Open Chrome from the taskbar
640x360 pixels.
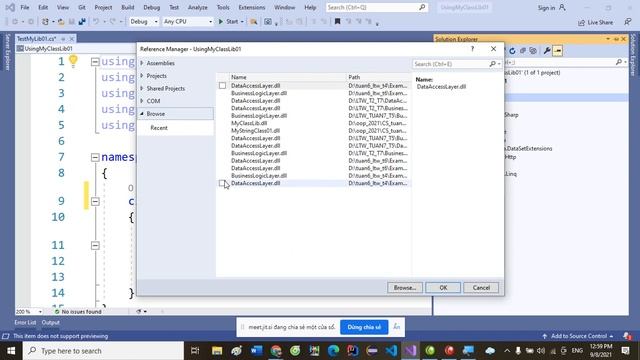[x=276, y=351]
